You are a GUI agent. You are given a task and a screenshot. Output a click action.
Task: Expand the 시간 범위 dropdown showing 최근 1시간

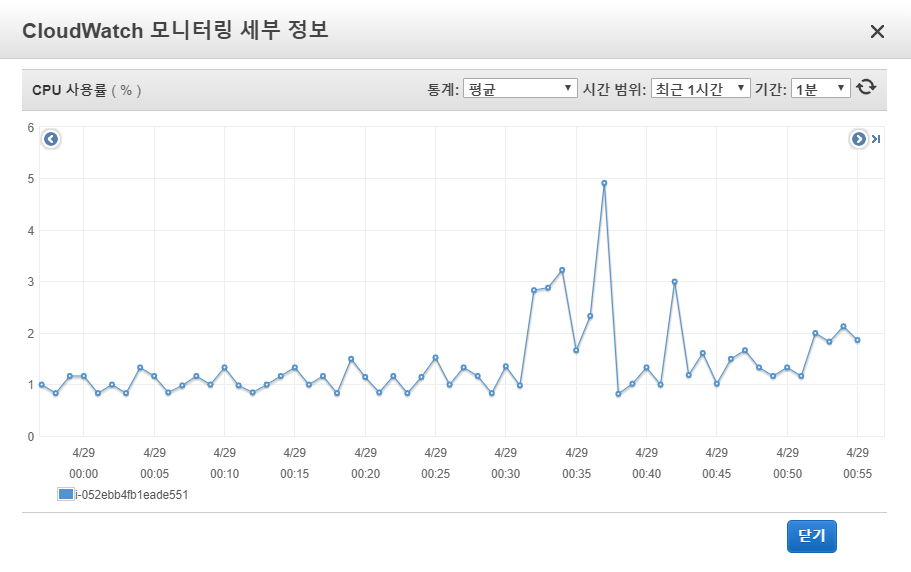click(700, 89)
